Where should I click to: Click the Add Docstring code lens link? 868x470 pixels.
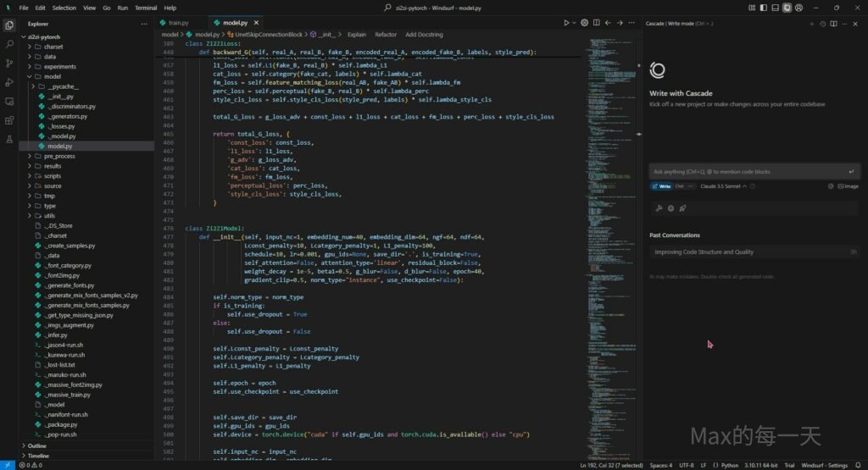pos(424,35)
